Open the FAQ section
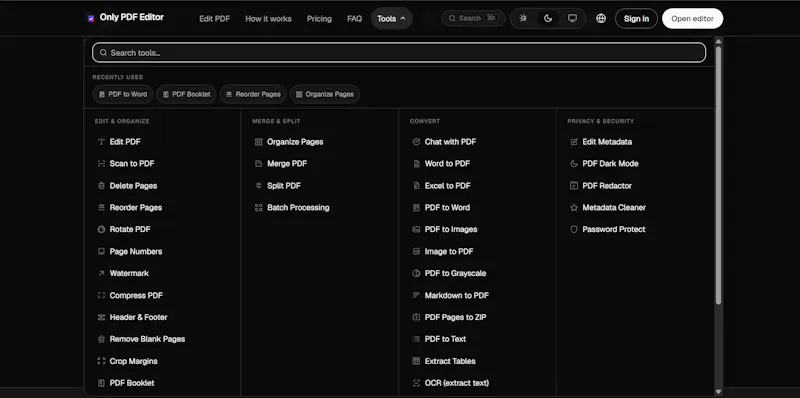 tap(355, 19)
